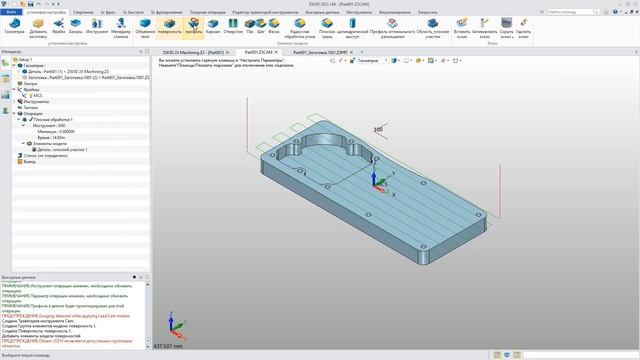The width and height of the screenshot is (640, 360).
Task: Open the Зазоры ribbon tool
Action: [76, 27]
